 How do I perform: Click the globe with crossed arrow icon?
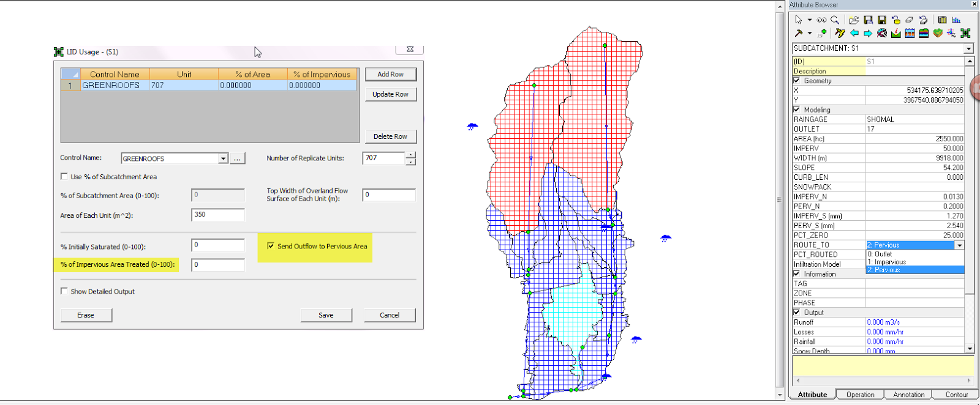pos(882,33)
